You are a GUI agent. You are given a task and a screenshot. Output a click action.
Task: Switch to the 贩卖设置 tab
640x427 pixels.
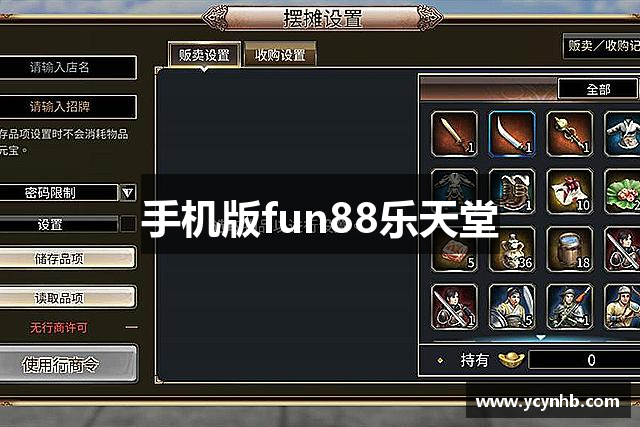pos(204,55)
